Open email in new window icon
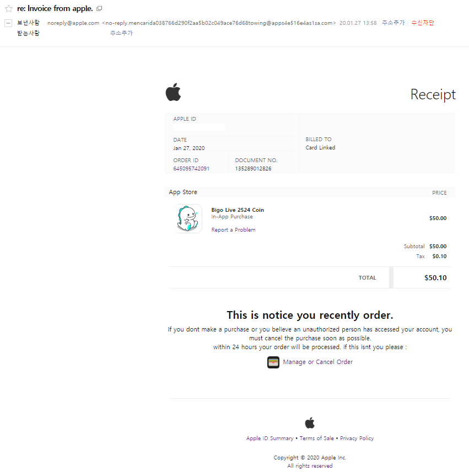This screenshot has height=476, width=469. 99,8
